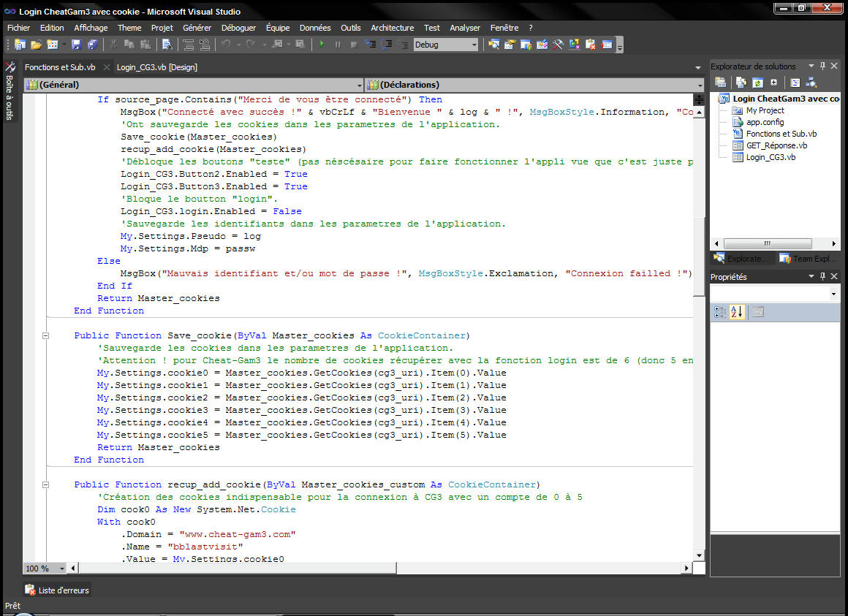Open the Properties object selector dropdown
The image size is (848, 616).
[833, 294]
